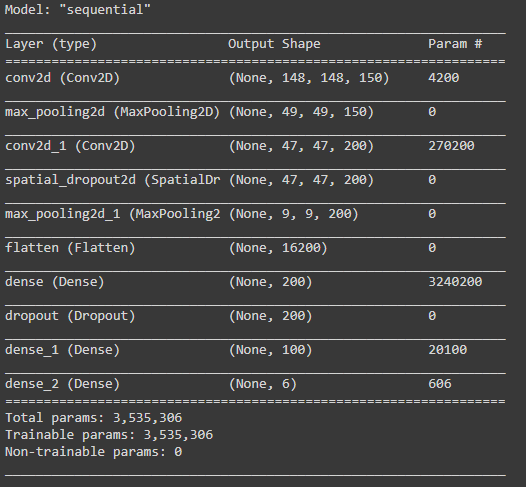
Task: Click the spatial_dropout2d output shape value
Action: point(301,180)
